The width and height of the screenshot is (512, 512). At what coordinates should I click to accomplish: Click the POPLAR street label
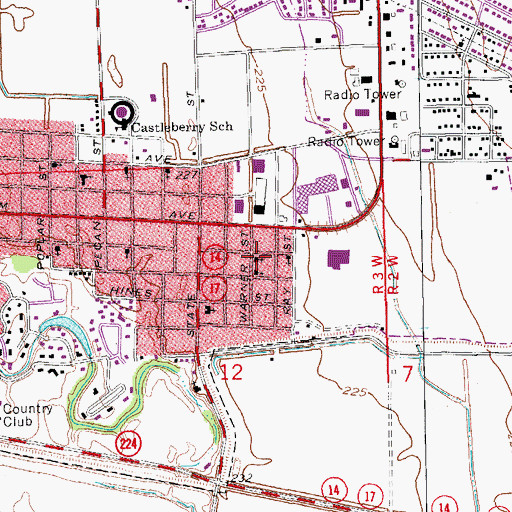pos(41,243)
